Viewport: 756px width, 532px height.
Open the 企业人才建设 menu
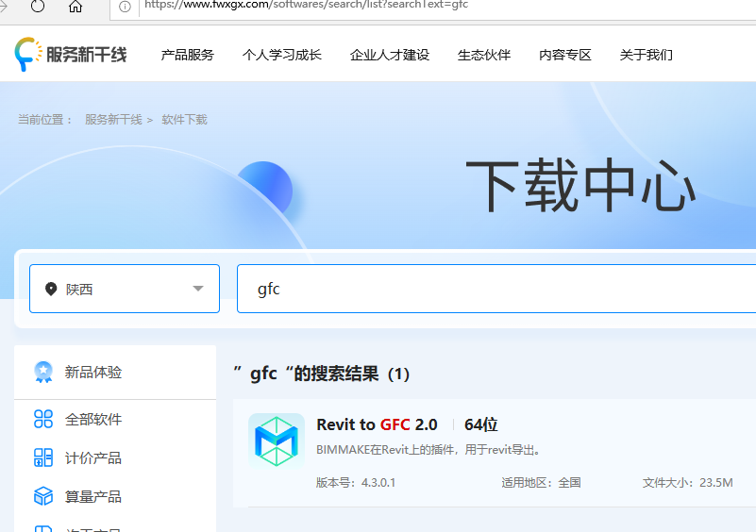390,55
